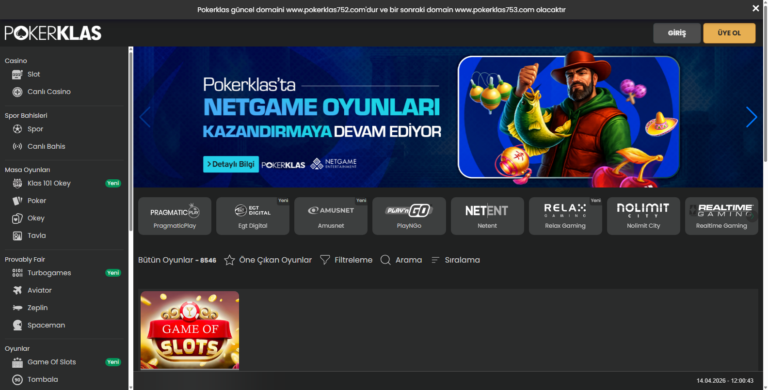Click the Klas 101 Okey icon

17,183
